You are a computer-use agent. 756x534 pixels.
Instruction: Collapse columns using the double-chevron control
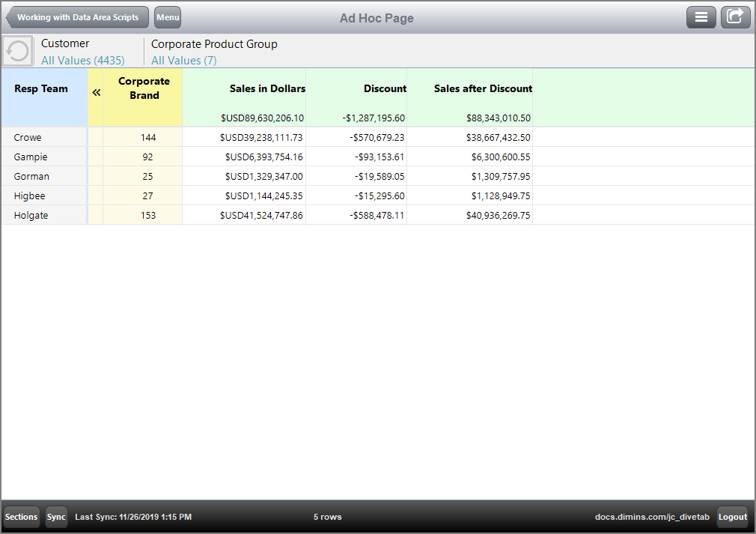(x=97, y=93)
